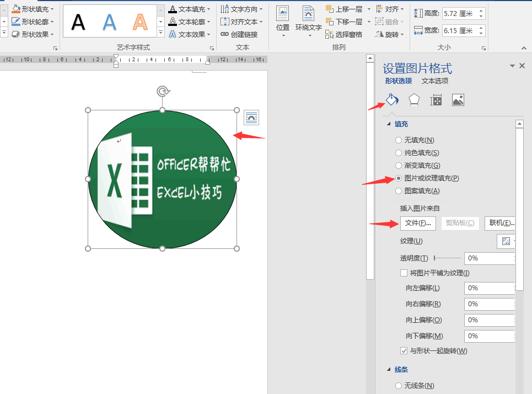Click the 剪贴板(C) button
Image resolution: width=532 pixels, height=394 pixels.
point(460,223)
